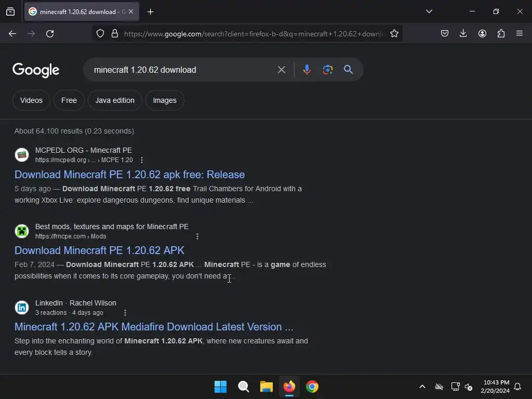The width and height of the screenshot is (532, 399).
Task: Save page to Pocket
Action: [445, 34]
